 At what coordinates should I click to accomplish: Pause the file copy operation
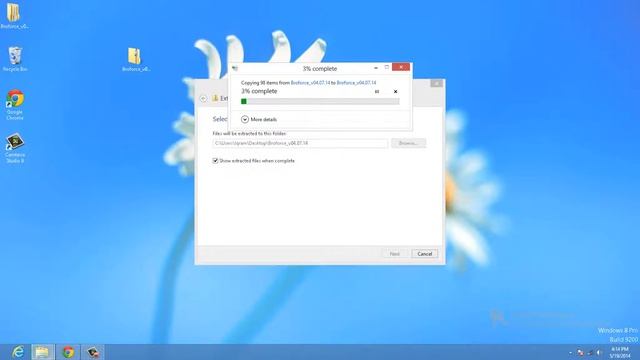377,91
